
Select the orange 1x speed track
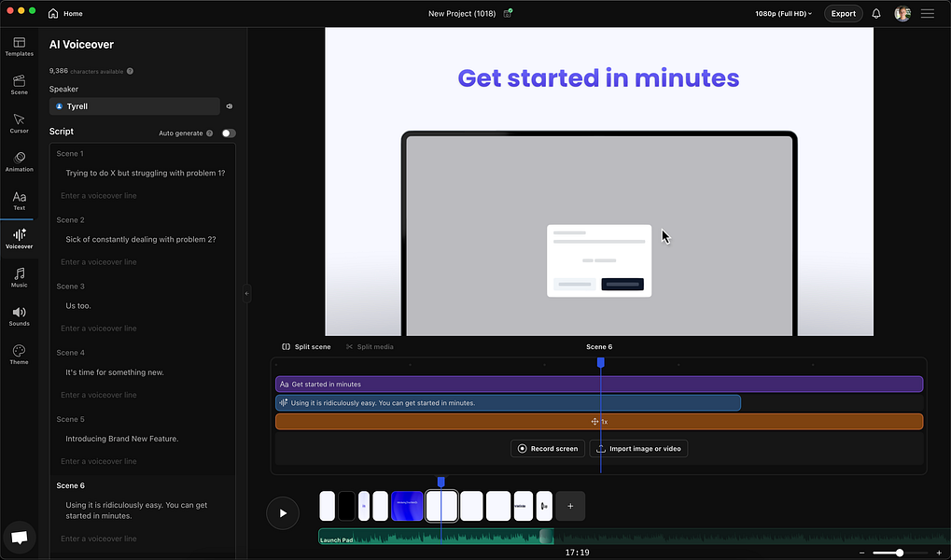(599, 422)
